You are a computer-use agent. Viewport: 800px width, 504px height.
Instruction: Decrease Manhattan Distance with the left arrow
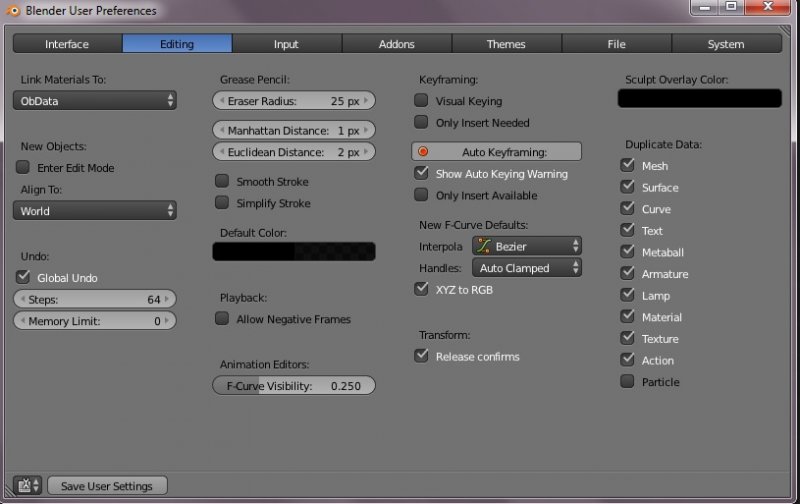click(222, 130)
